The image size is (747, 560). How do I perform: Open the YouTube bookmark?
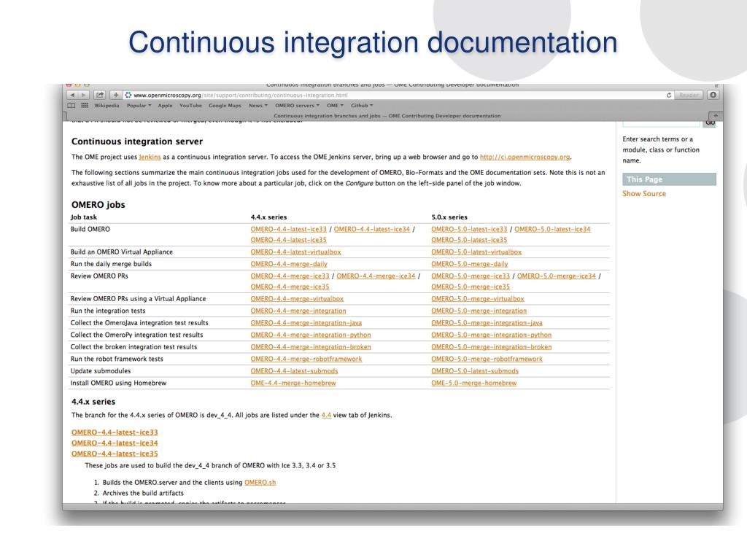190,106
